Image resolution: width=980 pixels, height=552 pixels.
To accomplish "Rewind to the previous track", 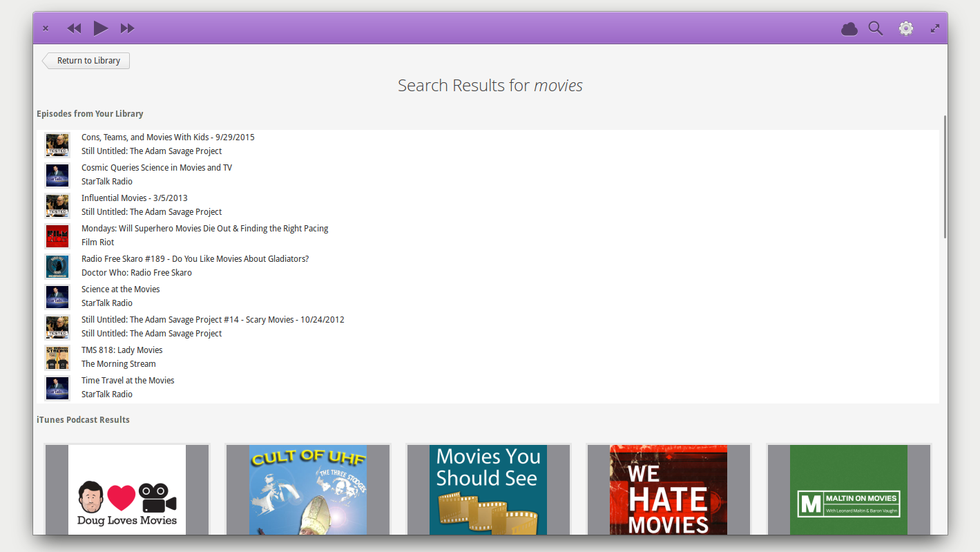I will tap(74, 28).
